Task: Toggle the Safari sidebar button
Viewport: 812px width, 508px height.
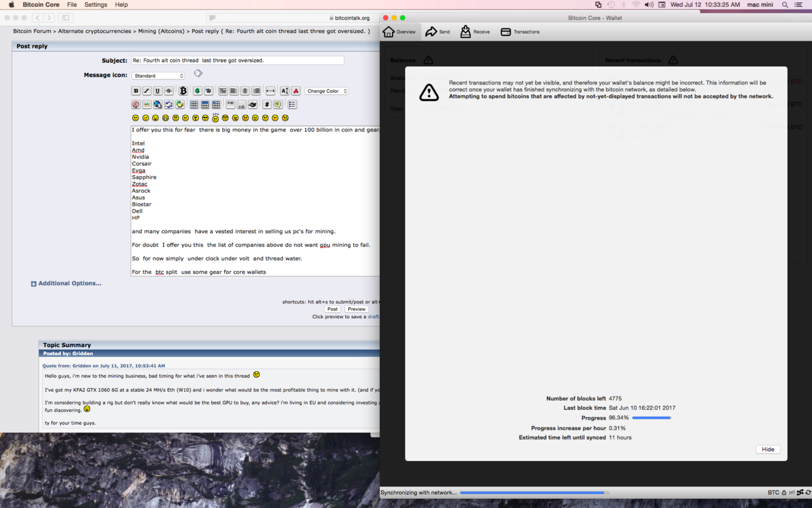Action: [x=65, y=18]
